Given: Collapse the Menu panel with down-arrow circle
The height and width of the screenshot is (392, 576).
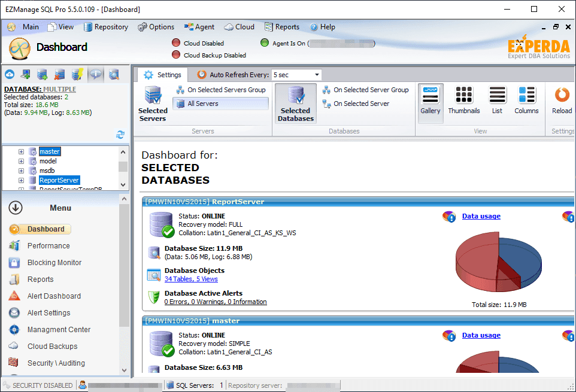Looking at the screenshot, I should pos(16,208).
